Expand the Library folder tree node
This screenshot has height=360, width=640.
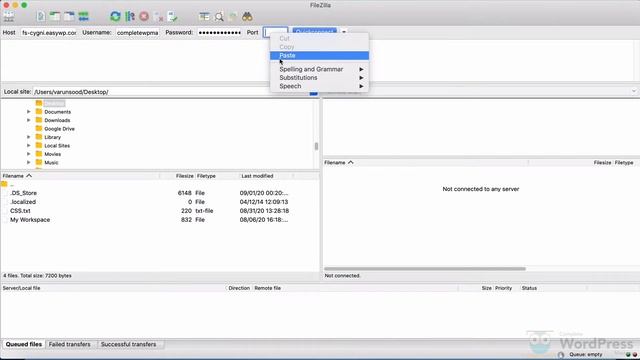(x=29, y=137)
